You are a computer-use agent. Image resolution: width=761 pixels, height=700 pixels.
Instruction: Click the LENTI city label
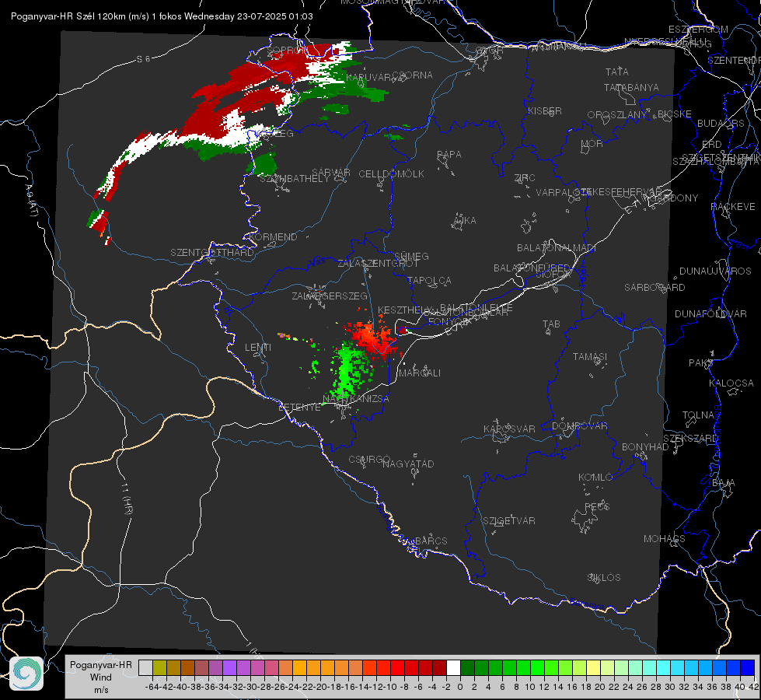point(258,348)
